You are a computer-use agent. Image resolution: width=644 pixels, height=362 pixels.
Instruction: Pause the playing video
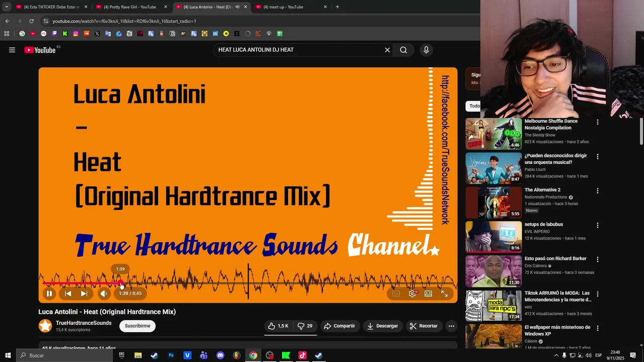click(49, 294)
